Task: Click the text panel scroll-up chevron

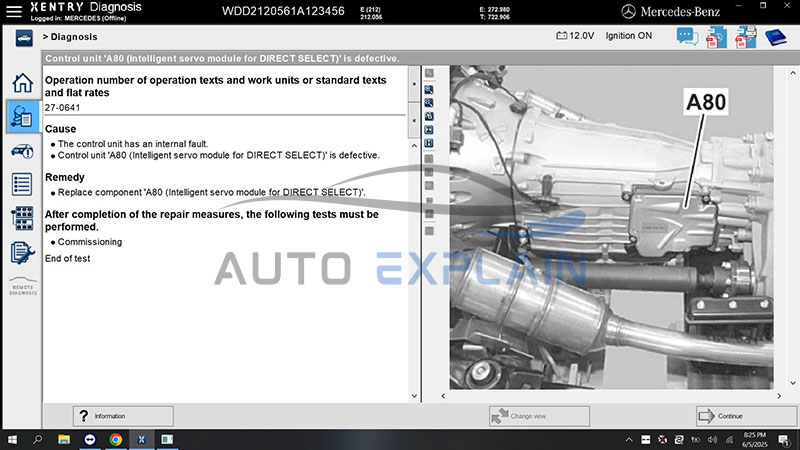Action: [414, 146]
